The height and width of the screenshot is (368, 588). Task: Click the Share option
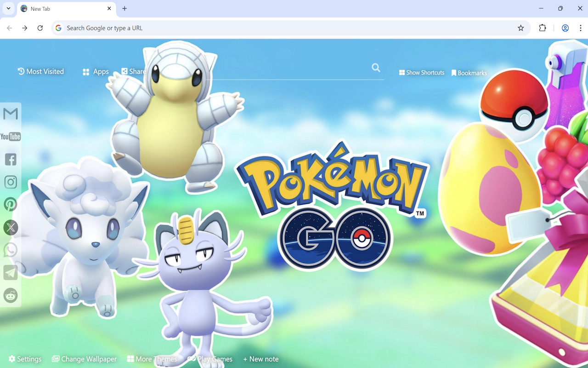click(x=133, y=71)
